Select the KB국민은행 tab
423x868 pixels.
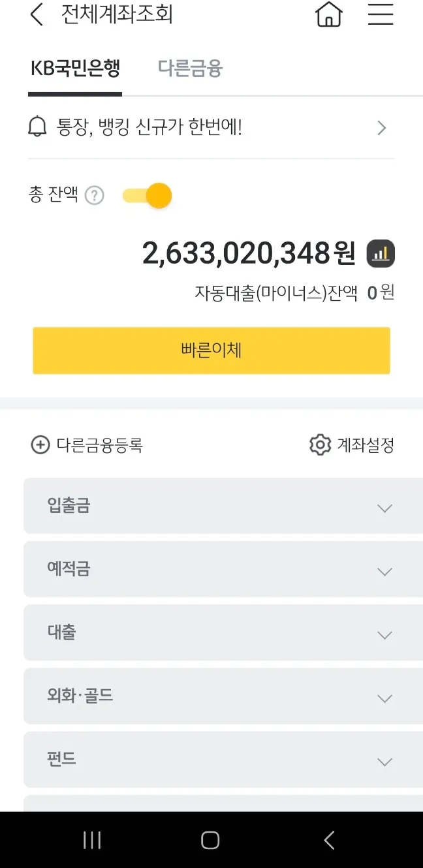(x=75, y=69)
